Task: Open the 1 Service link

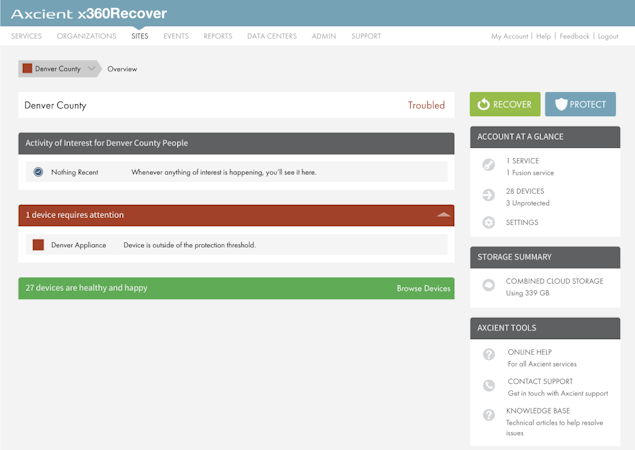Action: coord(522,161)
